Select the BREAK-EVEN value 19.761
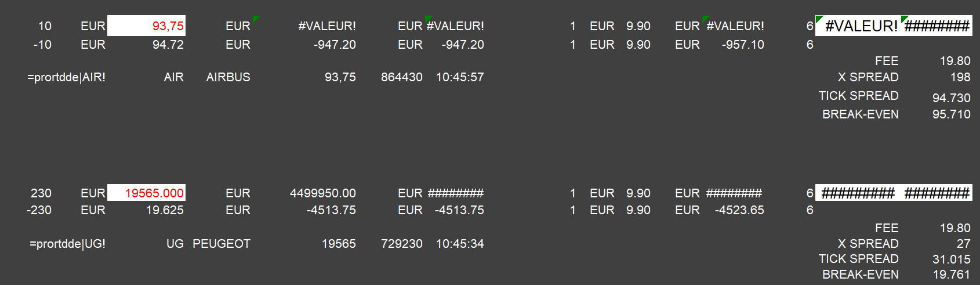The height and width of the screenshot is (285, 980). pyautogui.click(x=951, y=275)
